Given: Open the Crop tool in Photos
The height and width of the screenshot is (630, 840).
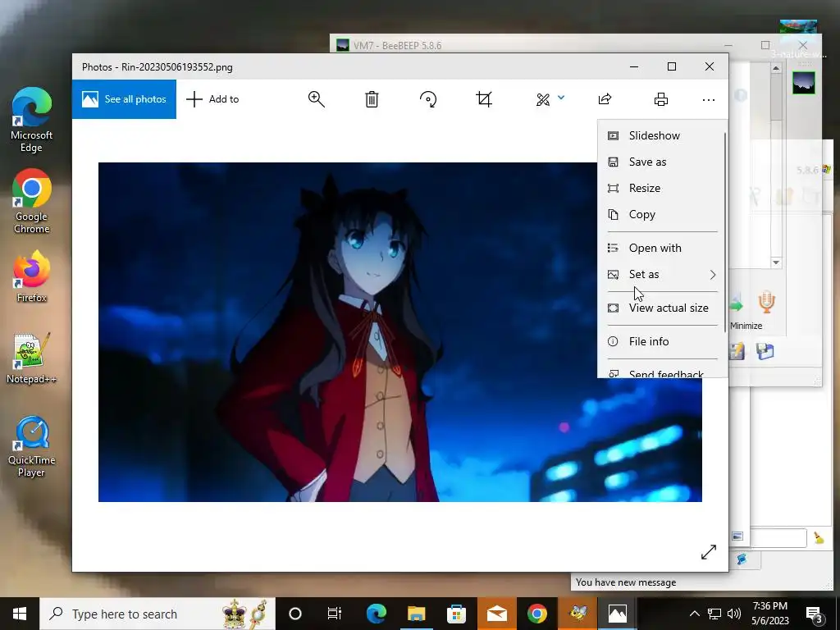Looking at the screenshot, I should click(x=484, y=99).
